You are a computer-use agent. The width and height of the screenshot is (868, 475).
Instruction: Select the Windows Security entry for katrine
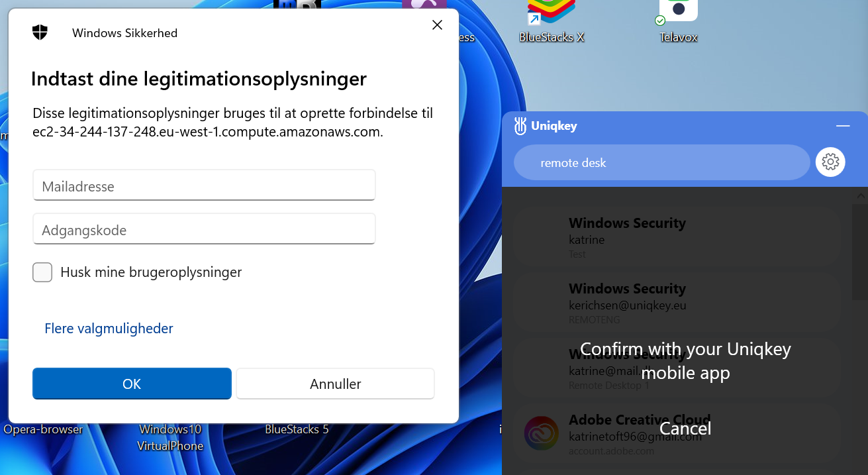pos(677,237)
